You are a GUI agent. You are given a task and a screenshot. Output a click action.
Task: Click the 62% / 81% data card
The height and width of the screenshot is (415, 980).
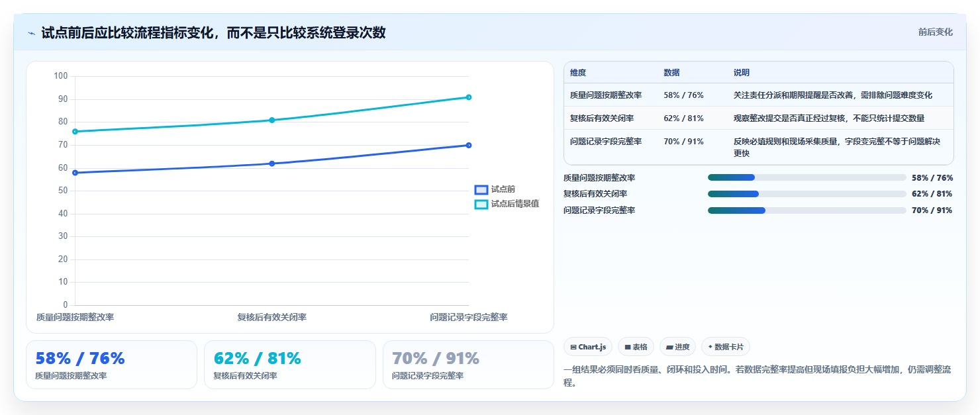pos(289,365)
